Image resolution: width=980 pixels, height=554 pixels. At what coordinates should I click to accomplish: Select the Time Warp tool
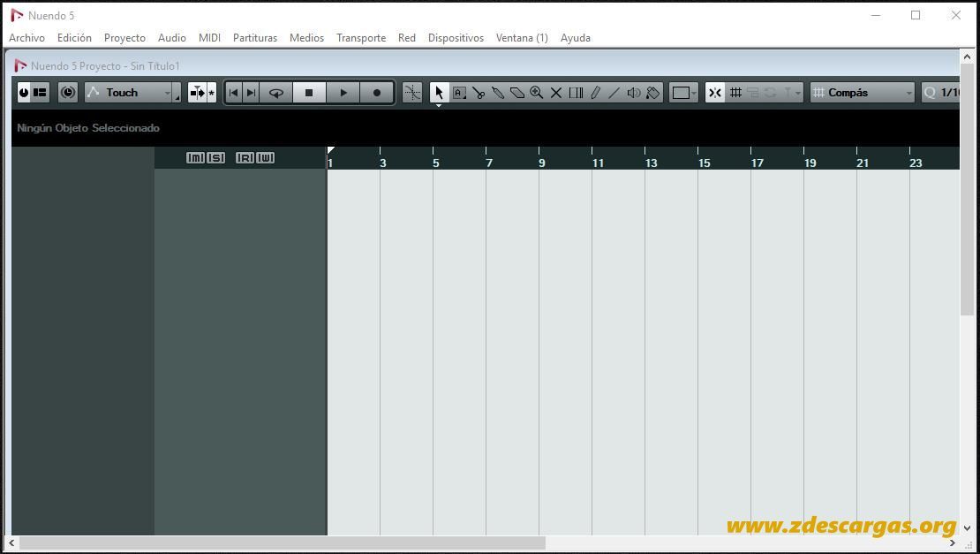point(576,93)
